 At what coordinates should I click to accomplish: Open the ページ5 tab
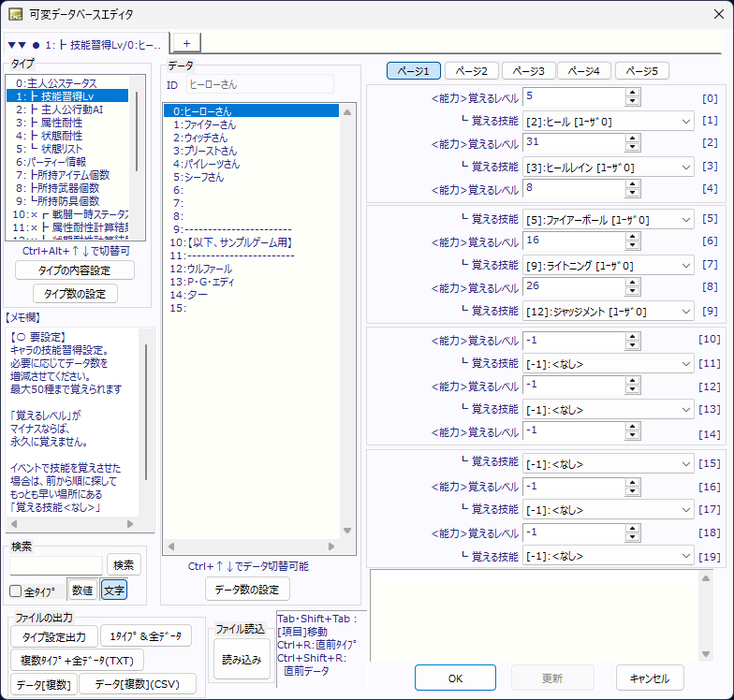641,71
